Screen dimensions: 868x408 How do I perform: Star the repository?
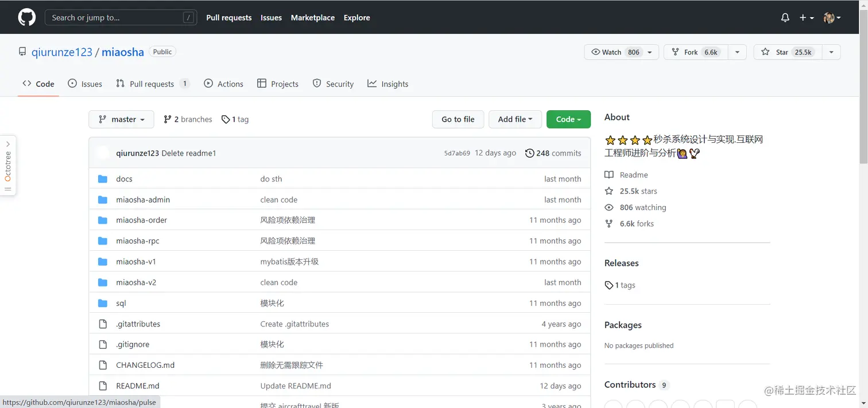coord(788,52)
